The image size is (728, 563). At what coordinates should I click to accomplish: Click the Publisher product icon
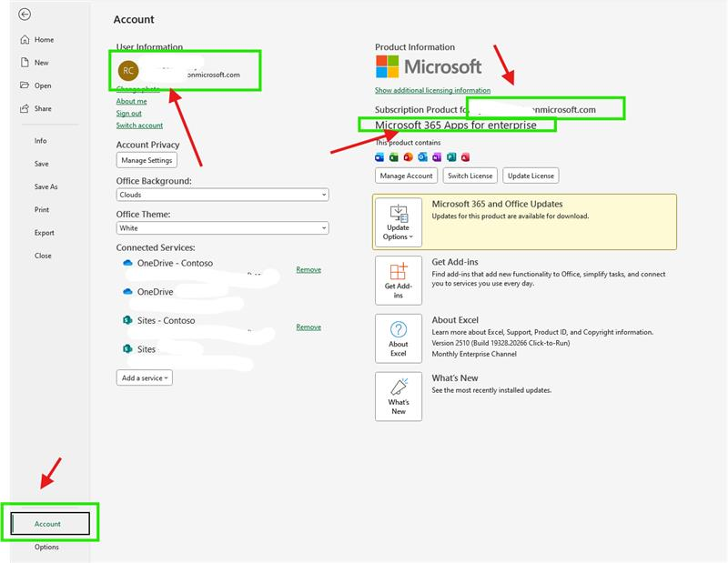point(451,157)
